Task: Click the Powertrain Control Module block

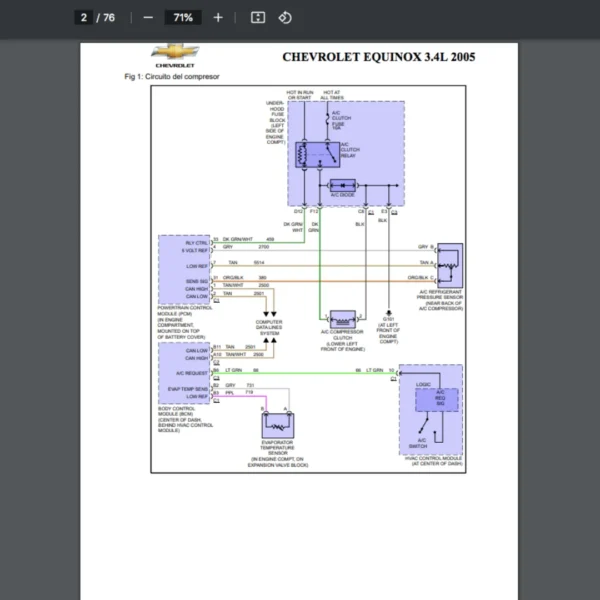Action: pyautogui.click(x=184, y=270)
